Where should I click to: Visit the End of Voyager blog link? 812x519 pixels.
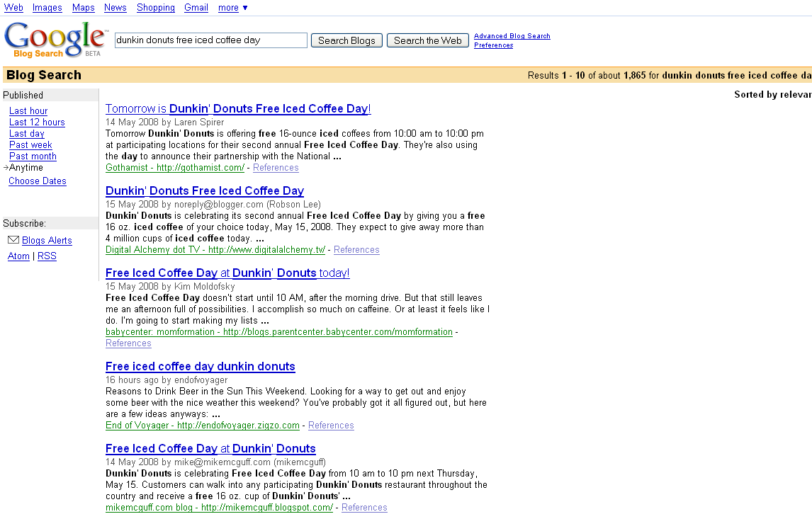click(x=203, y=426)
